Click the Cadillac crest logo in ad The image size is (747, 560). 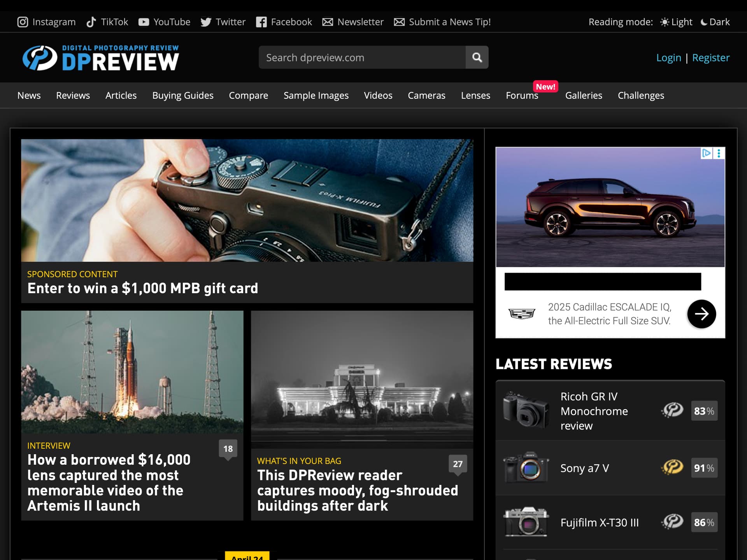[x=522, y=313]
